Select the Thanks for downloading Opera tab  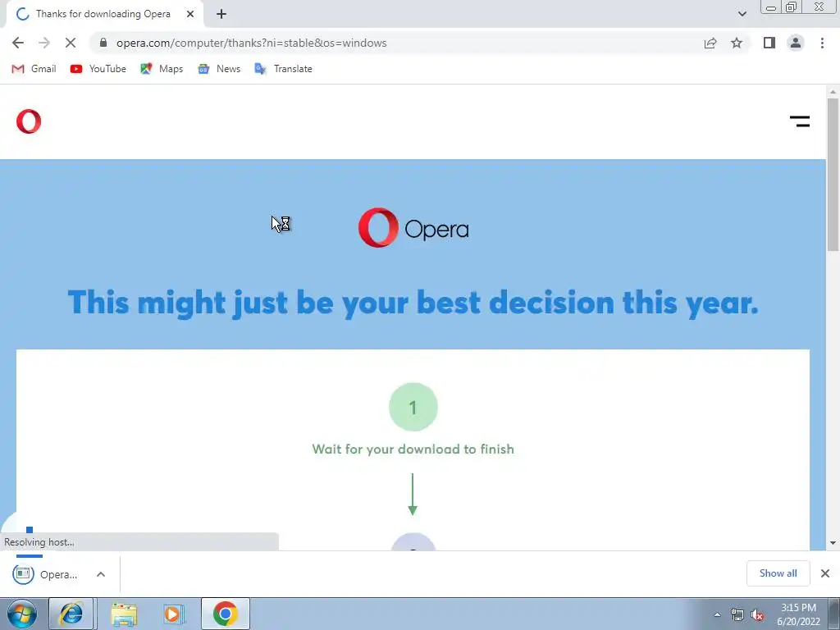(x=103, y=15)
